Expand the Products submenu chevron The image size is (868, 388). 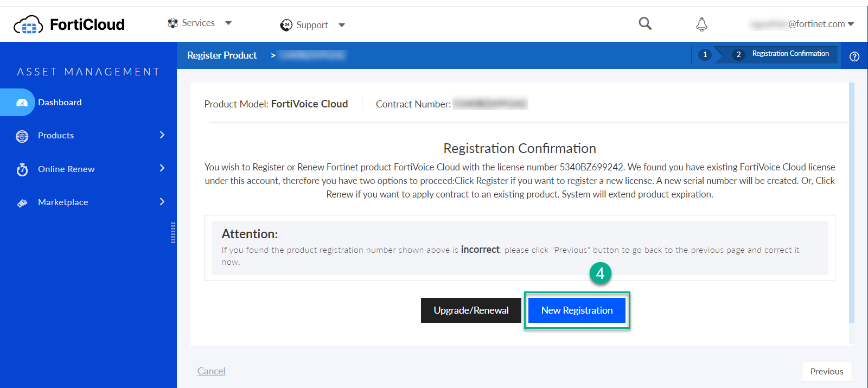(162, 135)
